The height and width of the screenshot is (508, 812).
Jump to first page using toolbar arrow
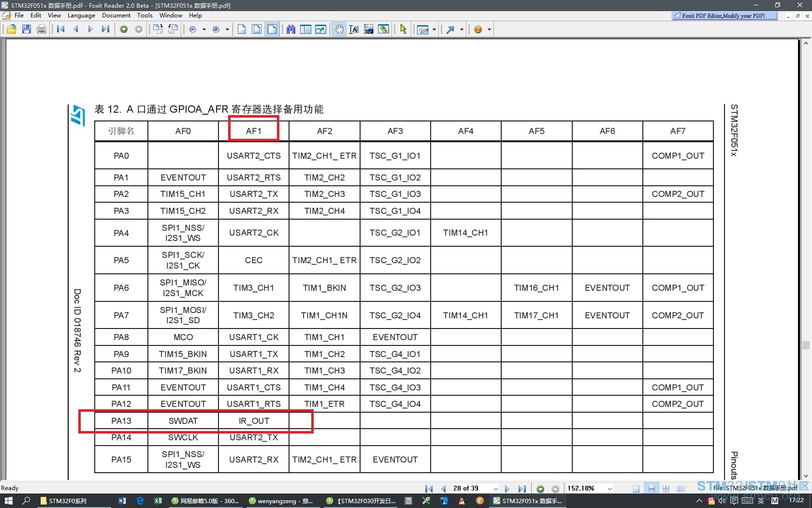pyautogui.click(x=60, y=30)
